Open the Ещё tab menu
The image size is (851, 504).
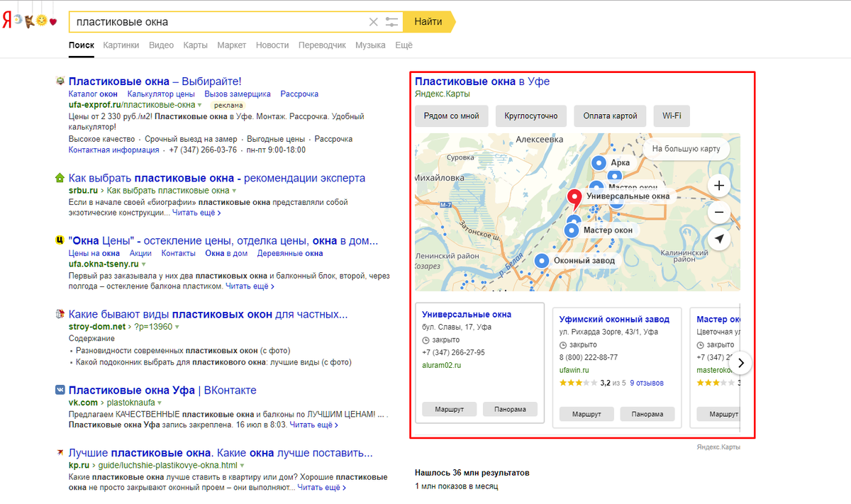pos(404,45)
